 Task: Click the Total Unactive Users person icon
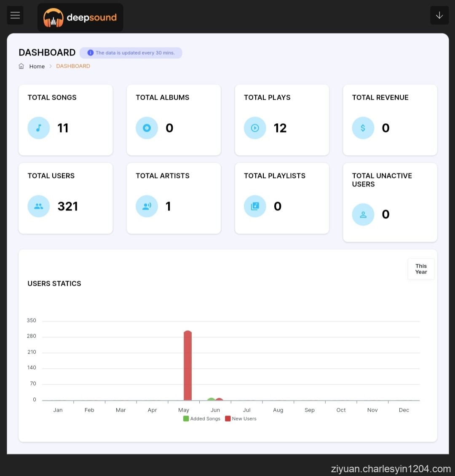point(363,215)
